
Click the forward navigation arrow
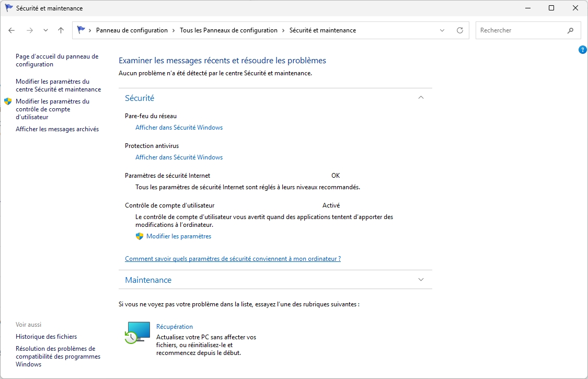click(x=30, y=30)
